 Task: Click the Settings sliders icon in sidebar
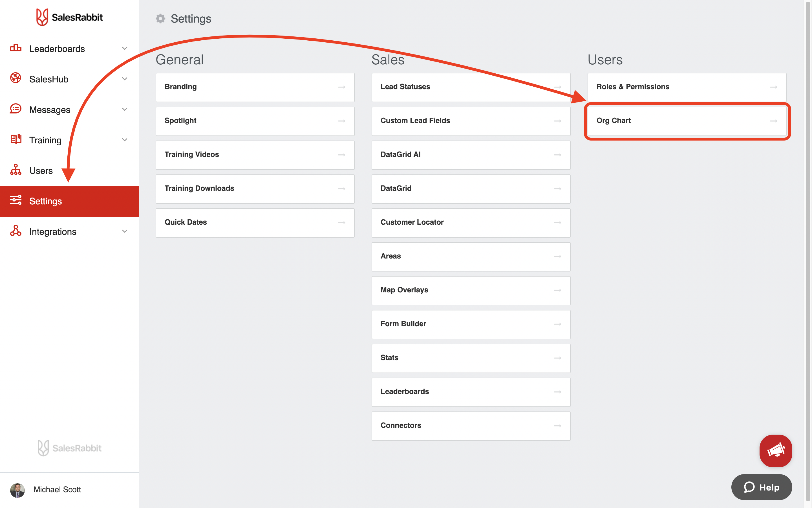tap(16, 200)
